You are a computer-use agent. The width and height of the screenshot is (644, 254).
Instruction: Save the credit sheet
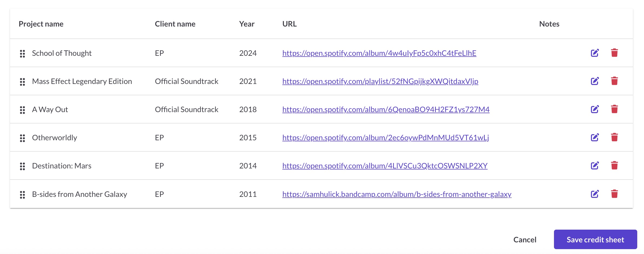[595, 239]
